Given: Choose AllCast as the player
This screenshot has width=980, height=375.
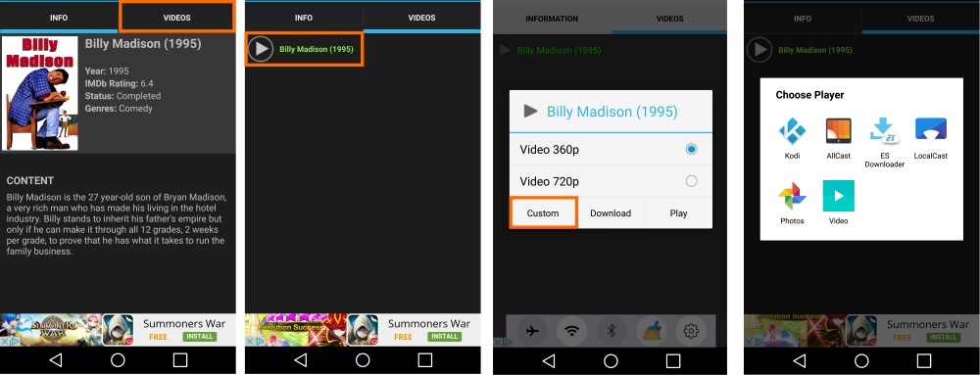Looking at the screenshot, I should coord(838,131).
